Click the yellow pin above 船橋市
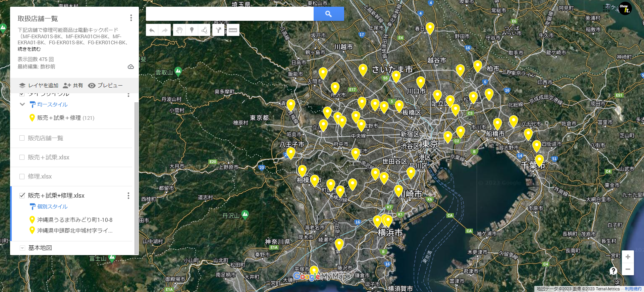Image resolution: width=644 pixels, height=292 pixels. (497, 124)
